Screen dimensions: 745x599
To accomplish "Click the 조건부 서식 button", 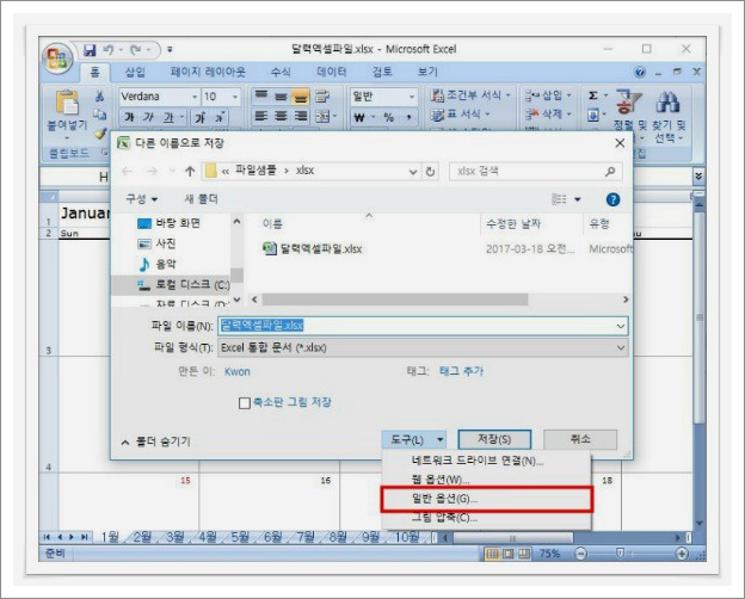I will pyautogui.click(x=471, y=96).
